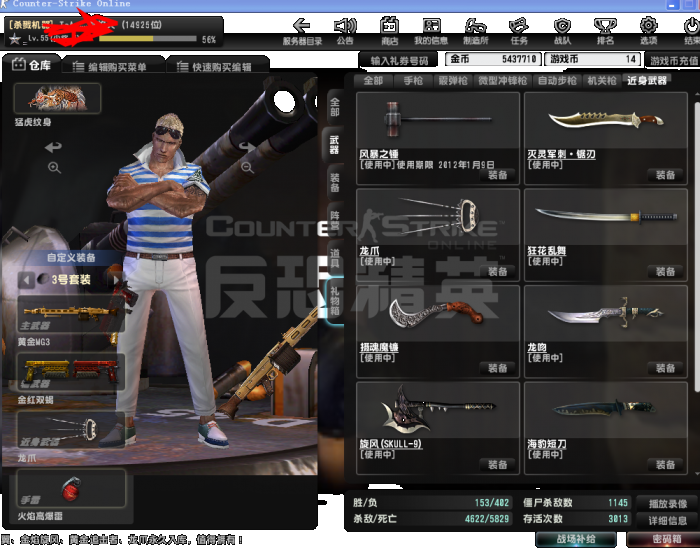Equip 海豹短刀 with 装备 button

click(665, 465)
